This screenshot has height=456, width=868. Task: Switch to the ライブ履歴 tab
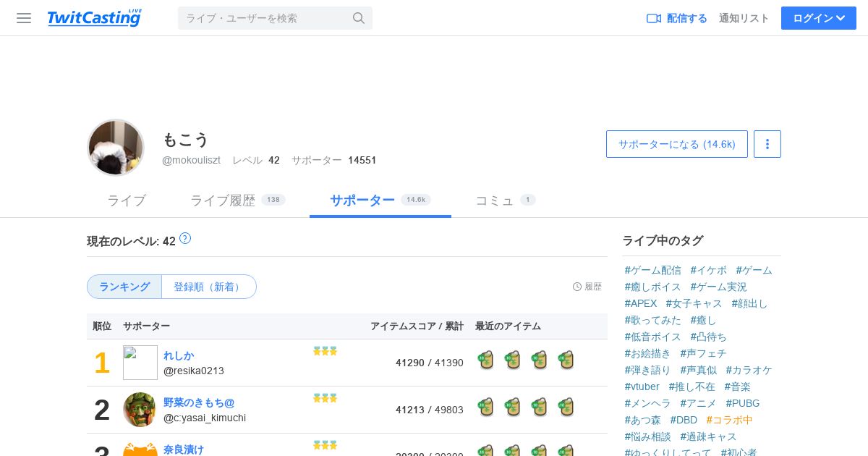coord(238,200)
